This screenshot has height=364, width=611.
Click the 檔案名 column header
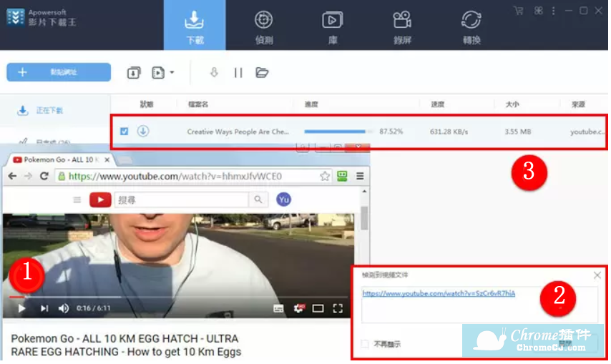(198, 104)
